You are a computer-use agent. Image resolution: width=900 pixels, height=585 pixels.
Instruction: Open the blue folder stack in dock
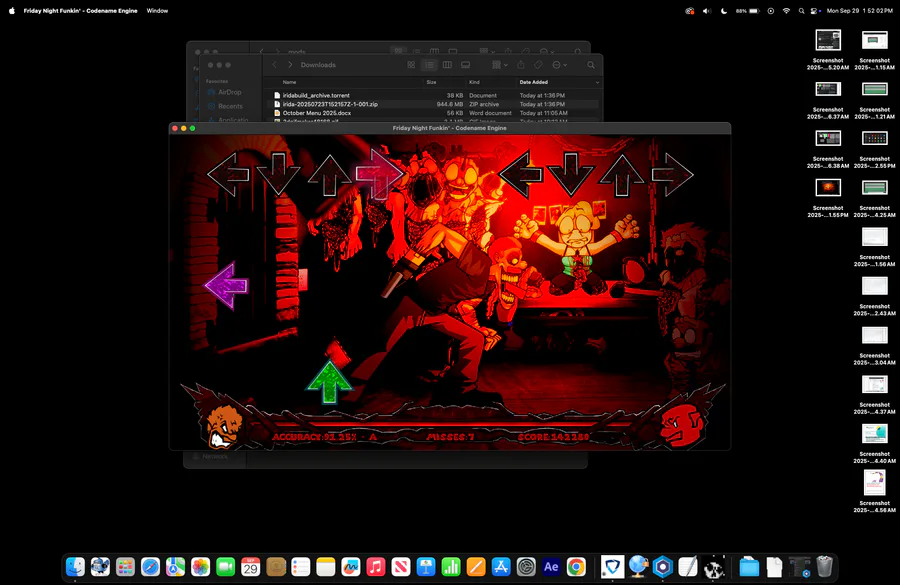[749, 567]
